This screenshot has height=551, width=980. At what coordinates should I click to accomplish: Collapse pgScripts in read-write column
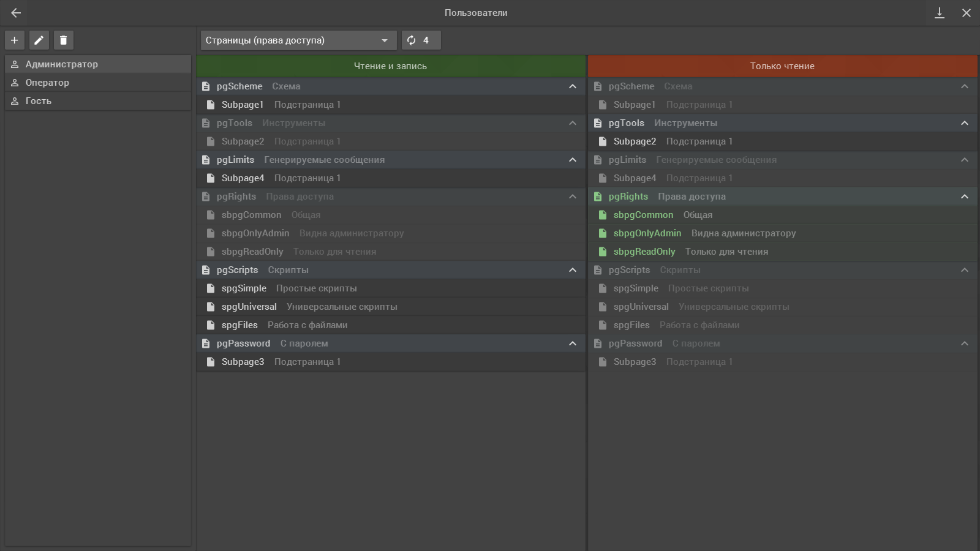[x=573, y=270]
